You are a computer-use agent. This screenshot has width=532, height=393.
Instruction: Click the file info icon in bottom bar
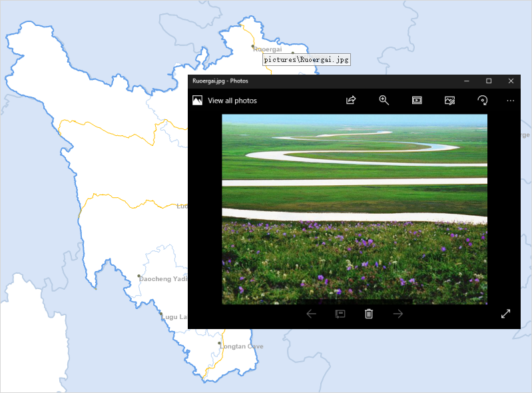[x=340, y=314]
